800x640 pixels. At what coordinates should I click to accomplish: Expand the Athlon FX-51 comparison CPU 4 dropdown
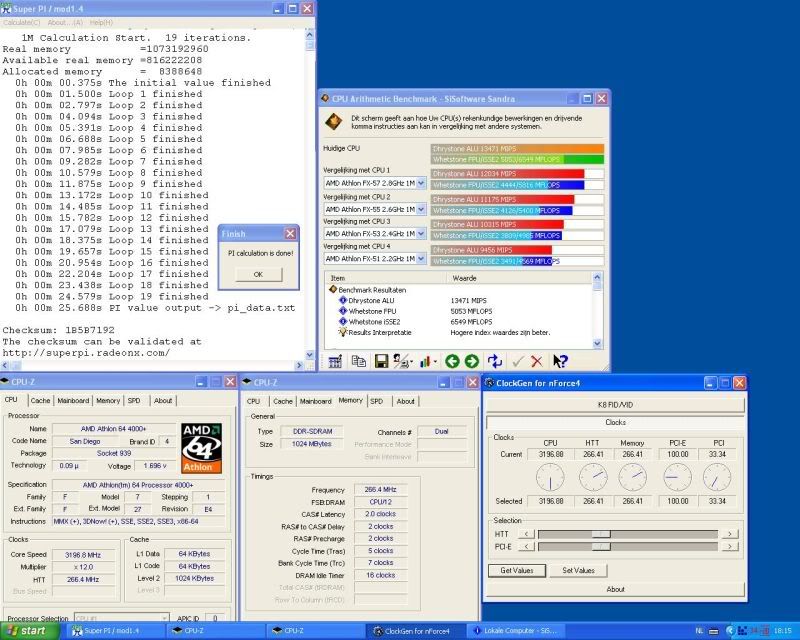[421, 259]
